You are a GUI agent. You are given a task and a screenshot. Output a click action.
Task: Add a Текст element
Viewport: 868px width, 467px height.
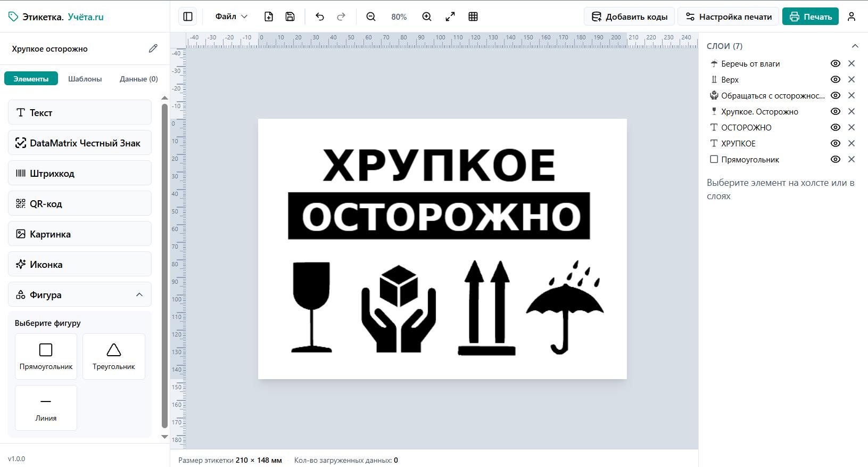click(x=80, y=112)
